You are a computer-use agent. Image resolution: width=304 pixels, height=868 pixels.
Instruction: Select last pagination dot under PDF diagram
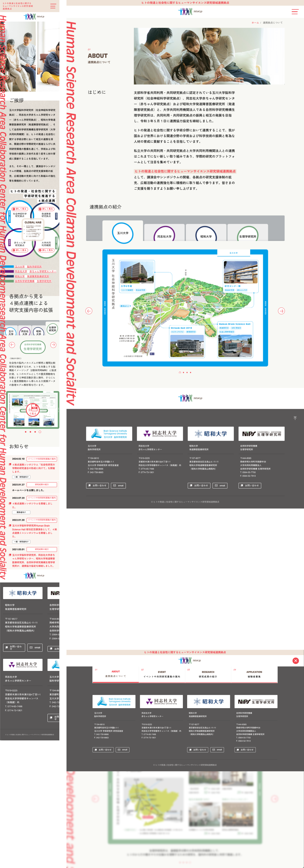click(x=40, y=432)
